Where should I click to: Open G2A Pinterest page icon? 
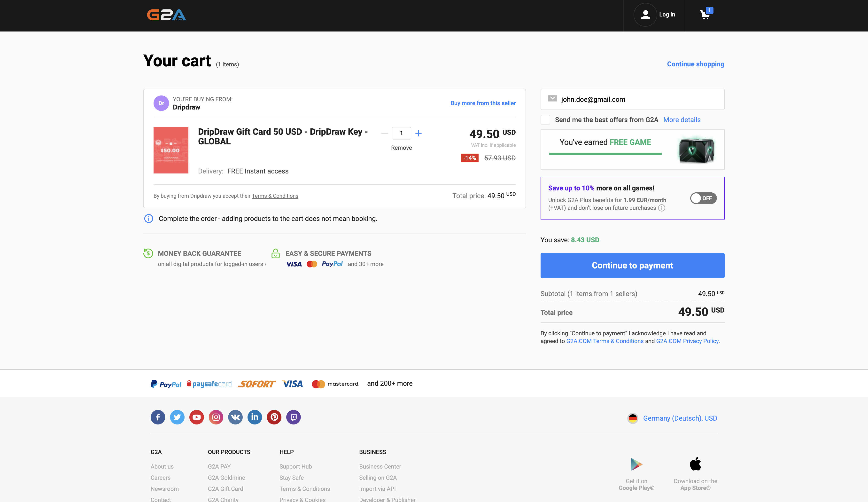click(274, 417)
